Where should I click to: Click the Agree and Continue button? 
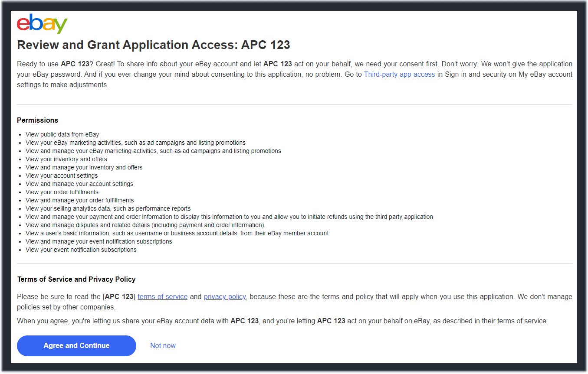coord(76,346)
